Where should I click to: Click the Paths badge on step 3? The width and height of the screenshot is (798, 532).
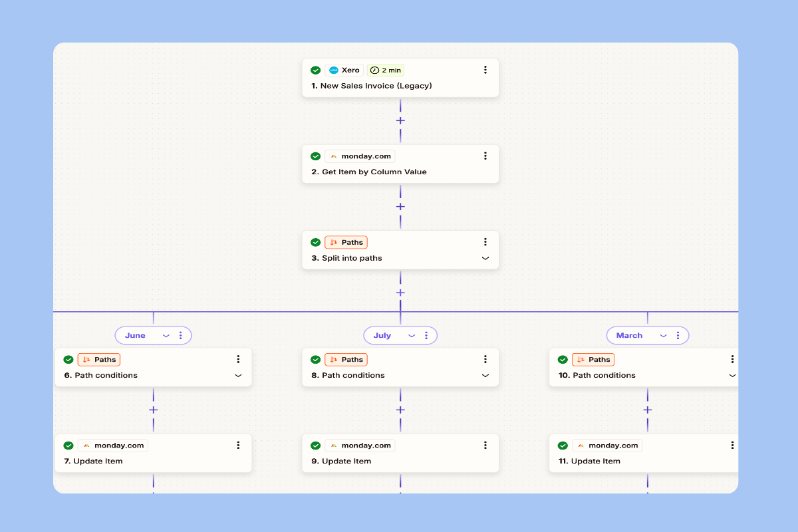[x=346, y=243]
